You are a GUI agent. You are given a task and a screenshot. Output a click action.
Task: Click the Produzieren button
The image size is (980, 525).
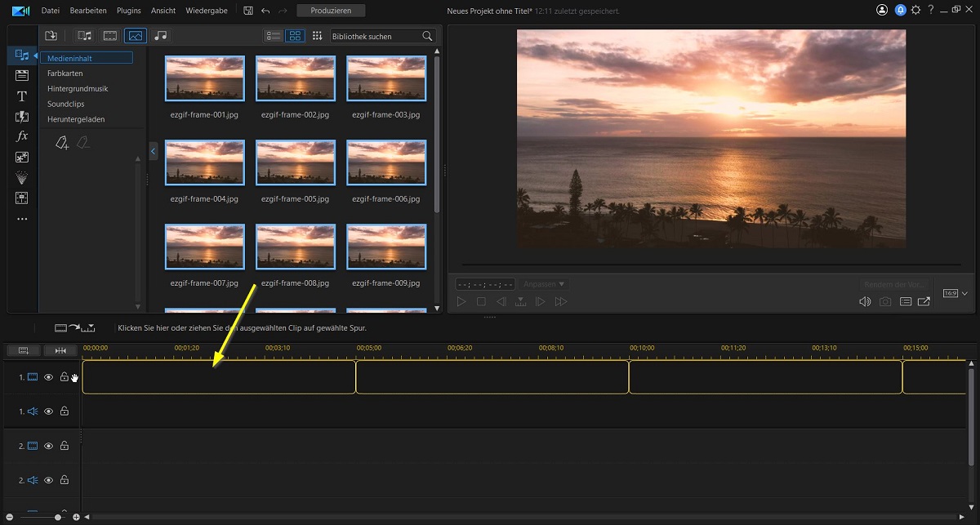tap(331, 11)
